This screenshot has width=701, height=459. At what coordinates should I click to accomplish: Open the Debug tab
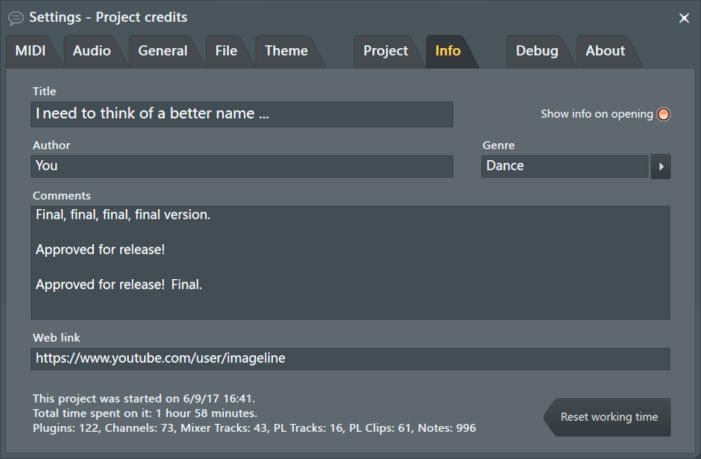click(x=537, y=51)
